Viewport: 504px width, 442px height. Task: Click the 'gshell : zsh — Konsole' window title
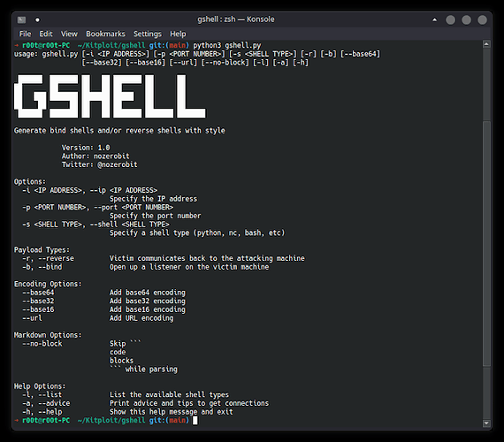236,19
